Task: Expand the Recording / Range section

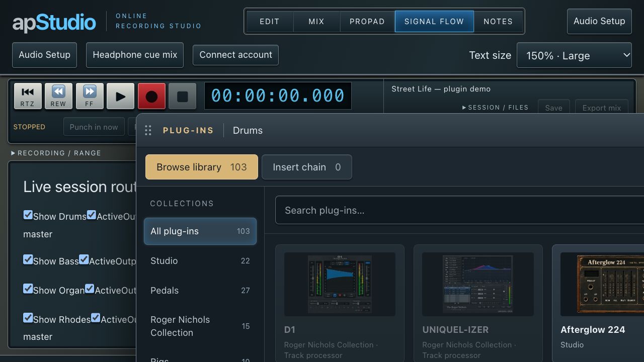Action: click(x=56, y=153)
